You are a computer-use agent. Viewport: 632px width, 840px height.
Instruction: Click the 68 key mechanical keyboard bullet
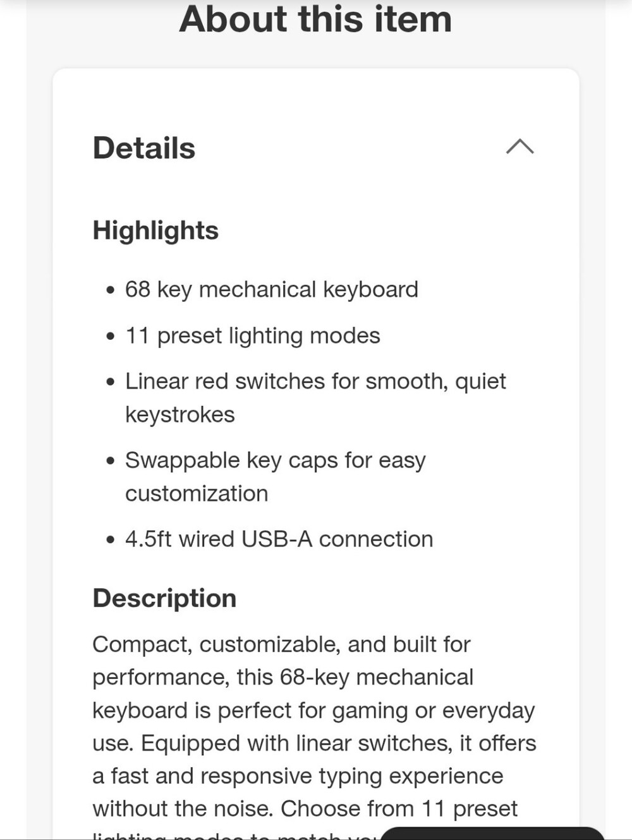pyautogui.click(x=272, y=289)
